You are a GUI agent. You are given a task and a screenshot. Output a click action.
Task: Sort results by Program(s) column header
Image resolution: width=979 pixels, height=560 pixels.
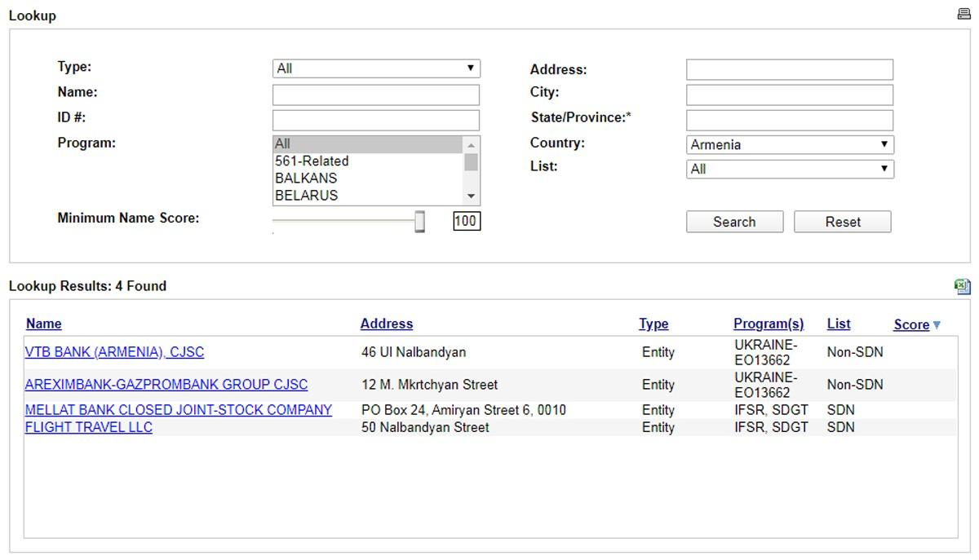[769, 324]
